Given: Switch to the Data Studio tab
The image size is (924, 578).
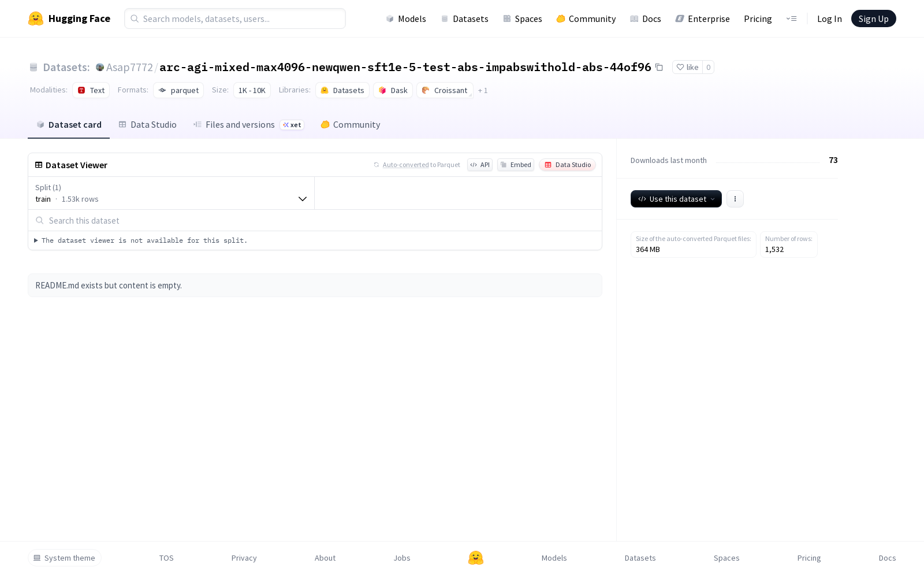Looking at the screenshot, I should [147, 124].
